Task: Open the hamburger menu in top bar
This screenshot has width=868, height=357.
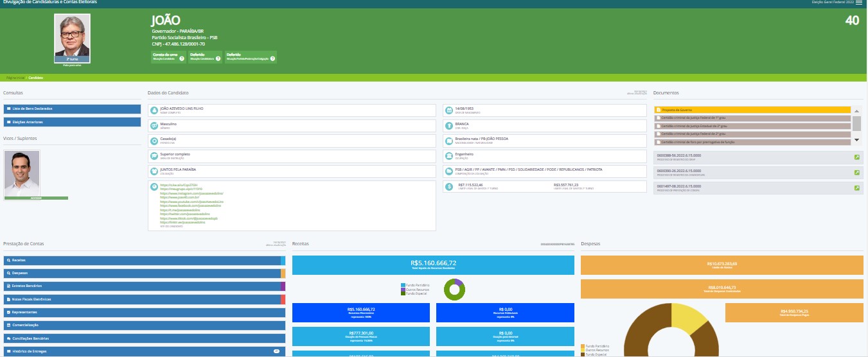Action: [x=859, y=3]
